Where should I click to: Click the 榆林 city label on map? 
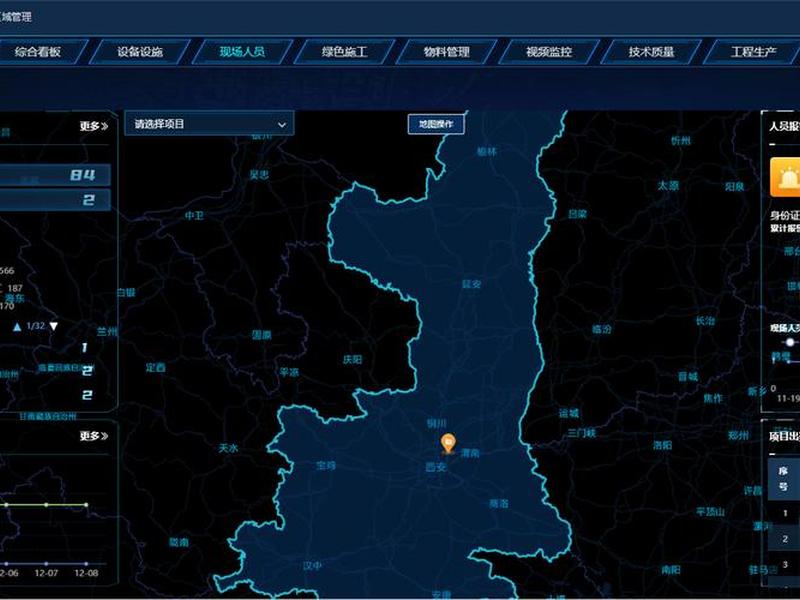(486, 152)
